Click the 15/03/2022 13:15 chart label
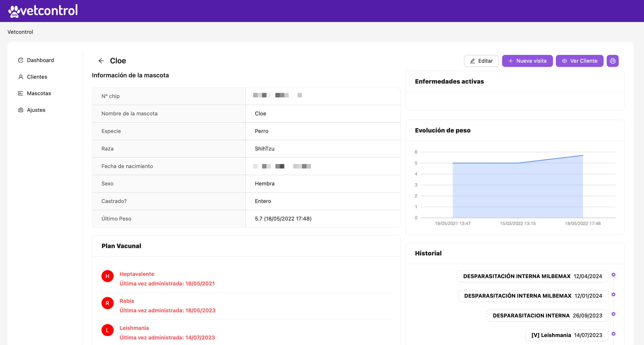The width and height of the screenshot is (644, 345). [x=518, y=223]
